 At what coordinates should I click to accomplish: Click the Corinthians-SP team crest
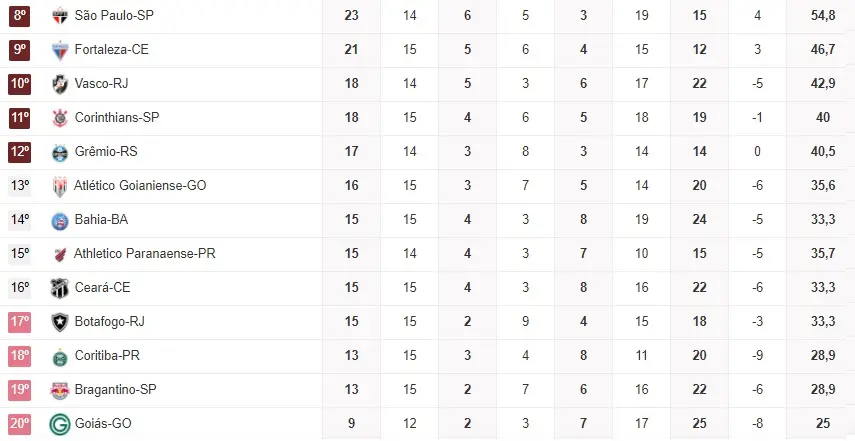(60, 118)
